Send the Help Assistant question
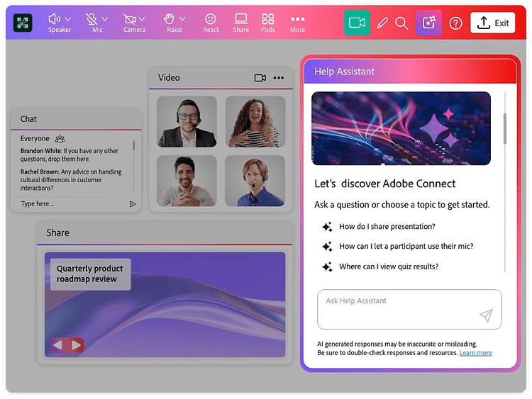The image size is (532, 399). (x=486, y=315)
